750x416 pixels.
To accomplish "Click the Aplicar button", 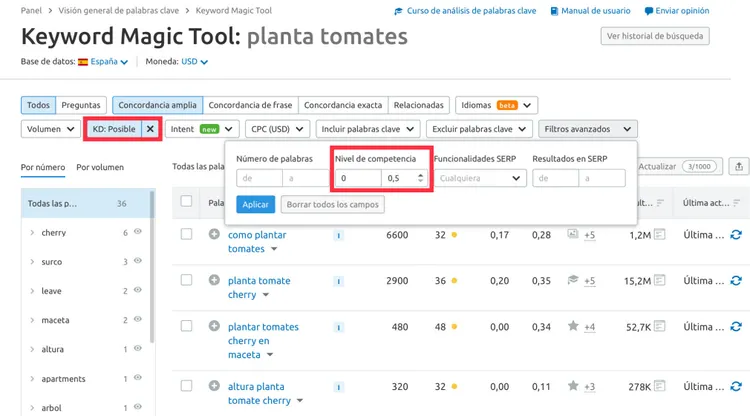I will click(255, 205).
